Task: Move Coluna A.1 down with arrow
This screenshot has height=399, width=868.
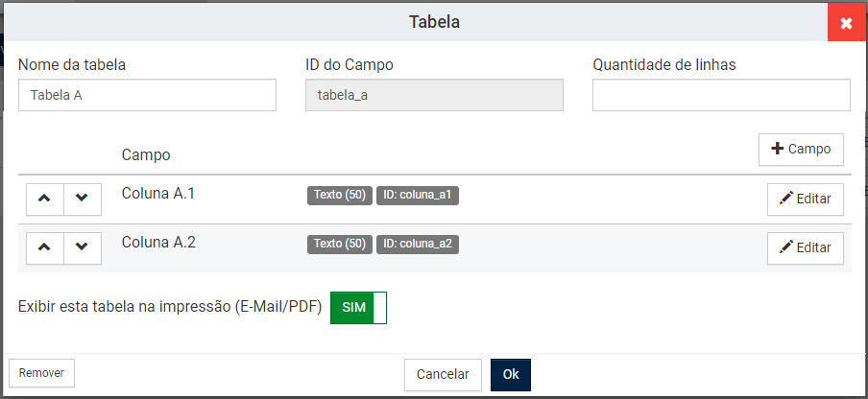Action: tap(82, 198)
